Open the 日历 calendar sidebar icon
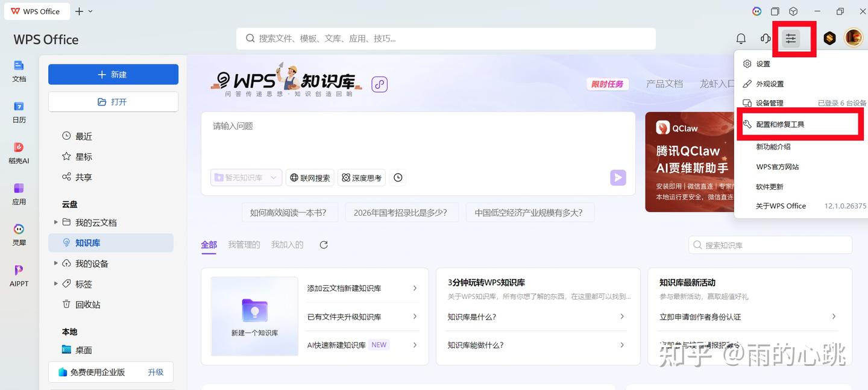868x390 pixels. point(19,112)
